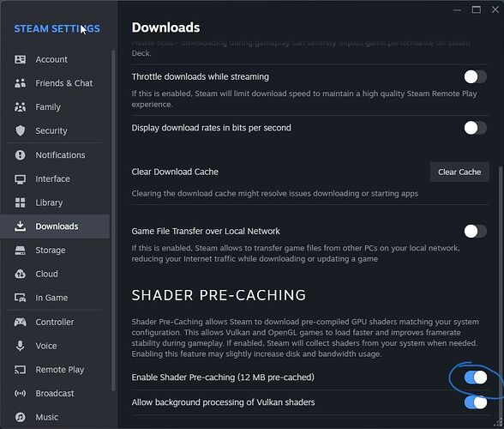This screenshot has height=429, width=504.
Task: Open the Security shield icon
Action: (x=20, y=130)
